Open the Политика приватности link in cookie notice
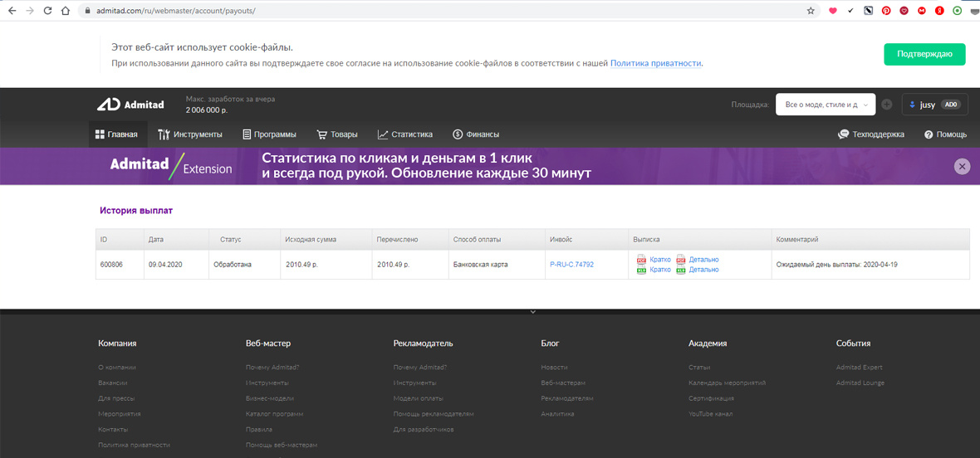Viewport: 980px width, 458px height. pos(656,63)
